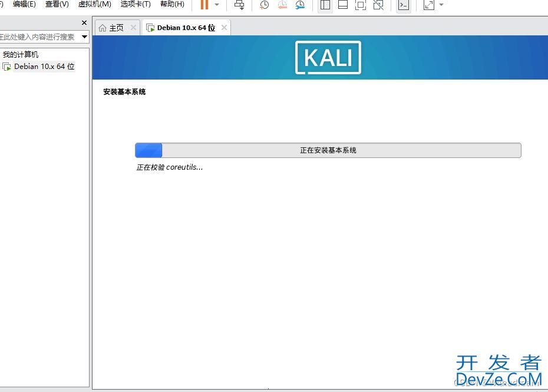Open the 查看(V) menu
The image size is (548, 392).
tap(57, 4)
